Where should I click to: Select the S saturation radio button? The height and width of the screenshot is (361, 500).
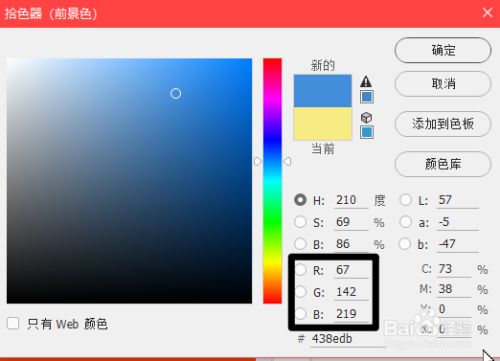[300, 222]
